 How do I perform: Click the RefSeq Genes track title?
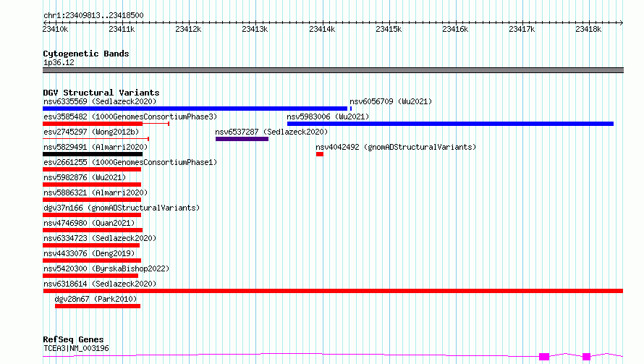(73, 340)
